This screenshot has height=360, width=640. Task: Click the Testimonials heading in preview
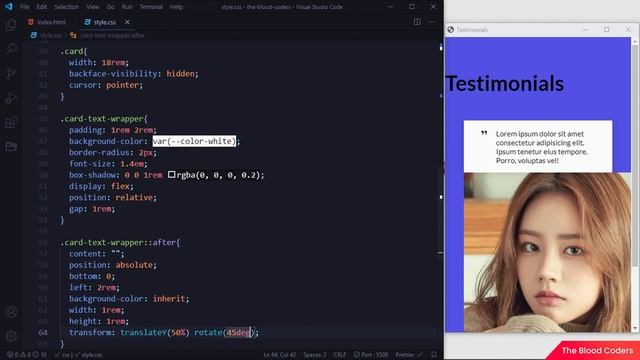[505, 83]
